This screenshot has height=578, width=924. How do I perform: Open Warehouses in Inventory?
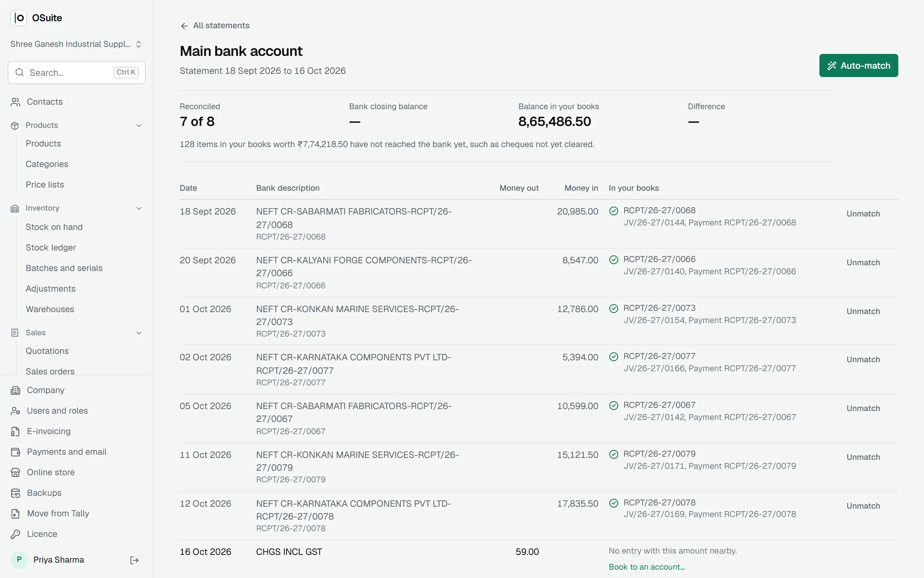[x=50, y=310]
